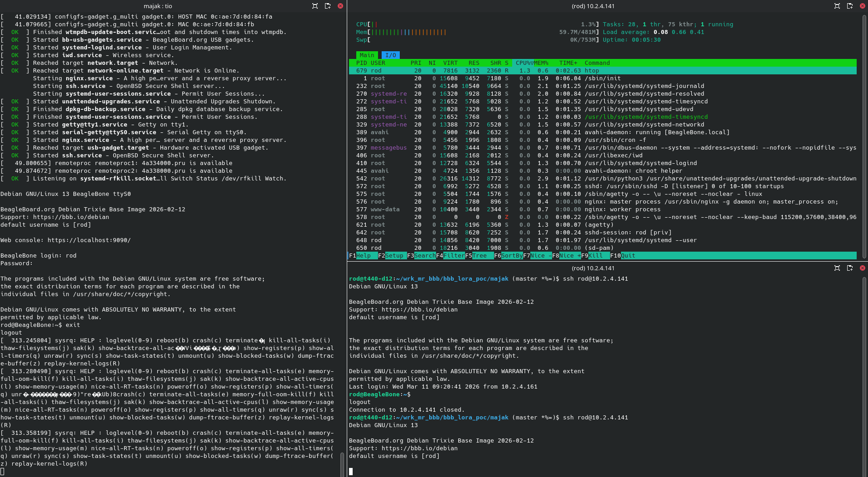
Task: Close the majak : tio terminal pane
Action: [x=340, y=6]
